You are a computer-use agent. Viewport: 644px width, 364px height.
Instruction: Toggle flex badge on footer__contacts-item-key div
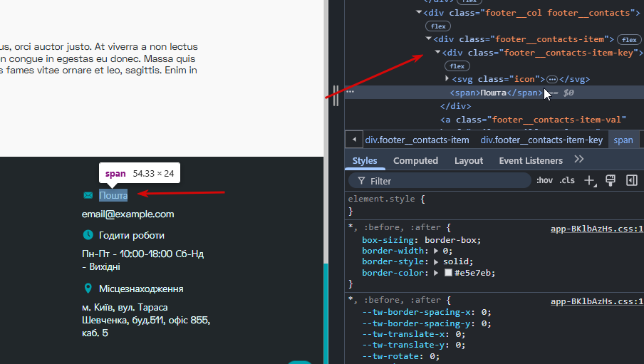(457, 66)
